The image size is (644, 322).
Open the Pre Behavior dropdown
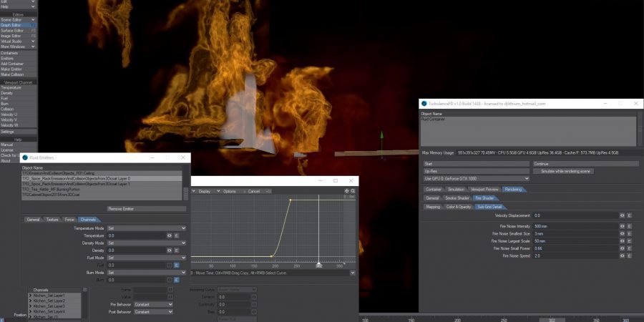[x=152, y=304]
